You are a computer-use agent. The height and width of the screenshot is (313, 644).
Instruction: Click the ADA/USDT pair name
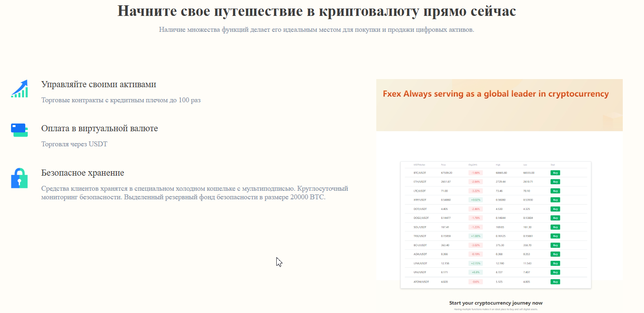420,254
